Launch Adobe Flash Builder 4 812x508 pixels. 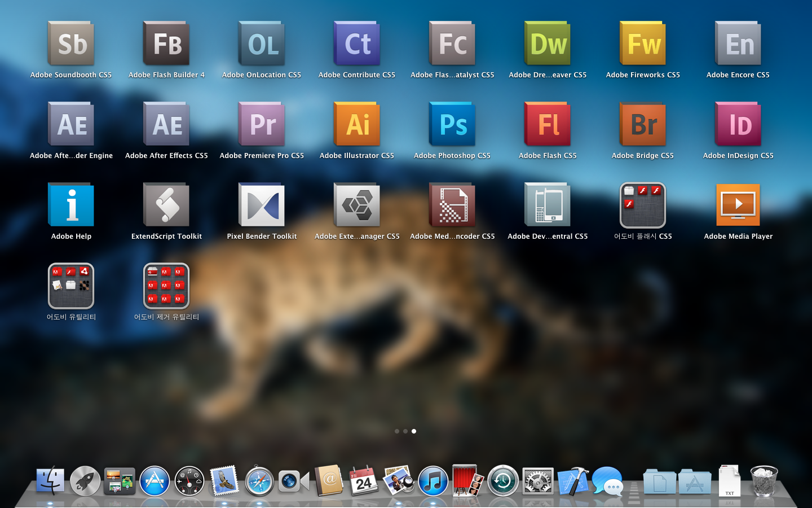(166, 44)
